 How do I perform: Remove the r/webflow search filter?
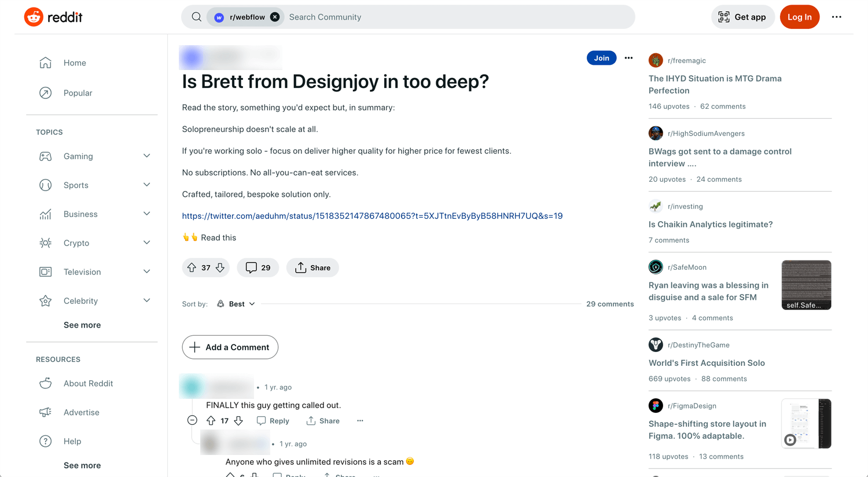(275, 17)
